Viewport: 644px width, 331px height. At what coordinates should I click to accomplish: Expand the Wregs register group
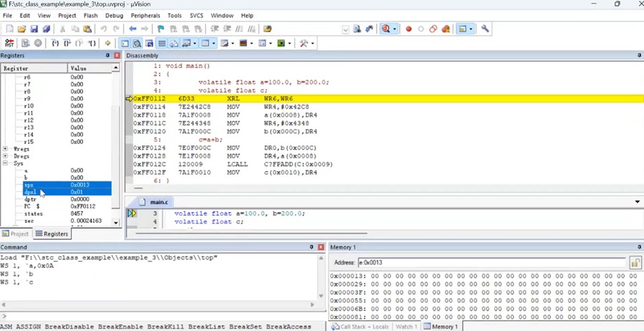[x=6, y=149]
